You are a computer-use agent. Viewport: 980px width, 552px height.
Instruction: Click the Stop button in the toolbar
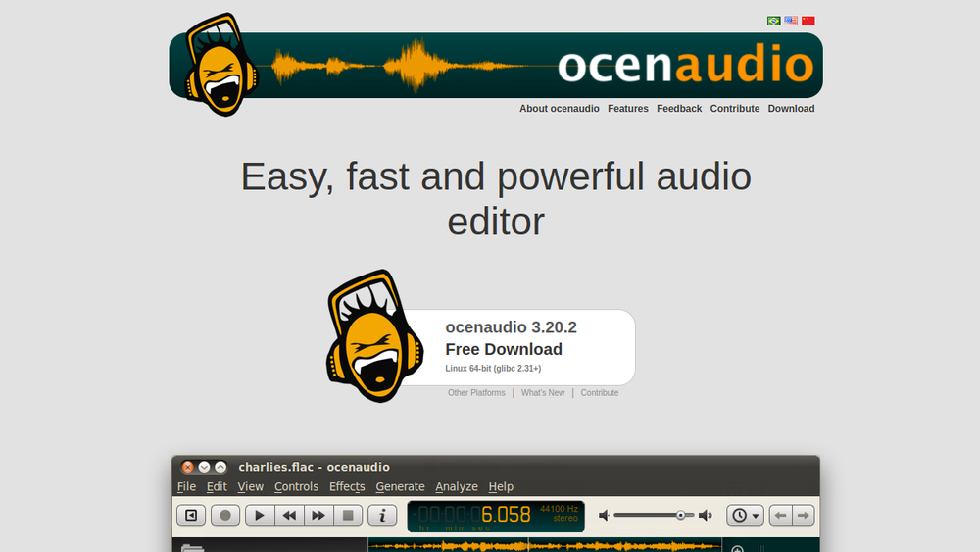(x=348, y=515)
